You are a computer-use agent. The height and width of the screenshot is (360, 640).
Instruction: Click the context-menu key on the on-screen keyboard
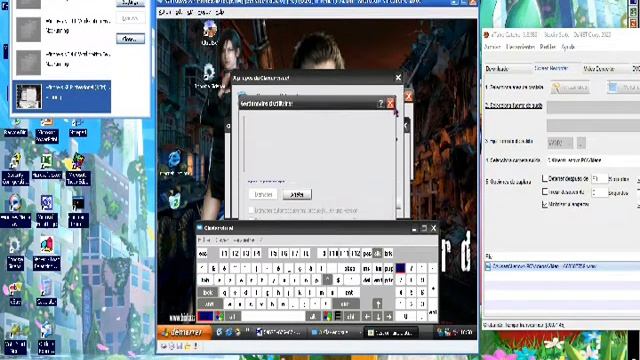[338, 316]
